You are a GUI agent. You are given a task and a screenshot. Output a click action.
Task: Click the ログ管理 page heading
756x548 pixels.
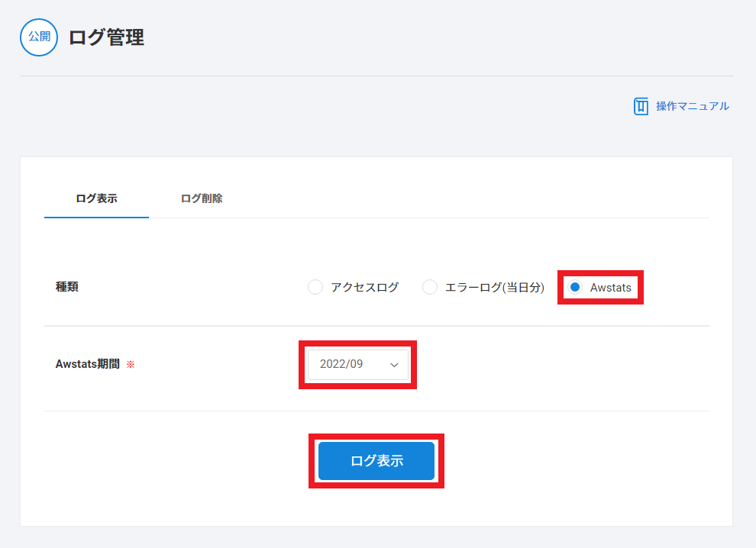(106, 37)
